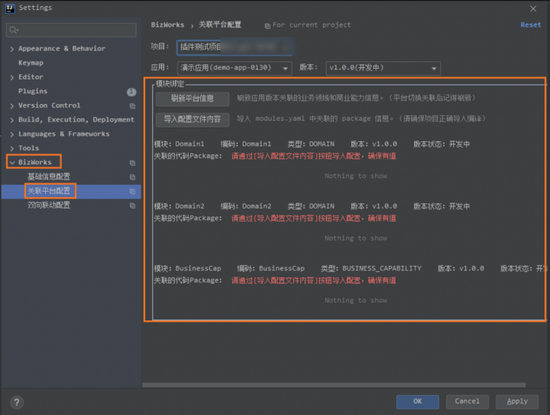Confirm settings with OK button

[417, 401]
